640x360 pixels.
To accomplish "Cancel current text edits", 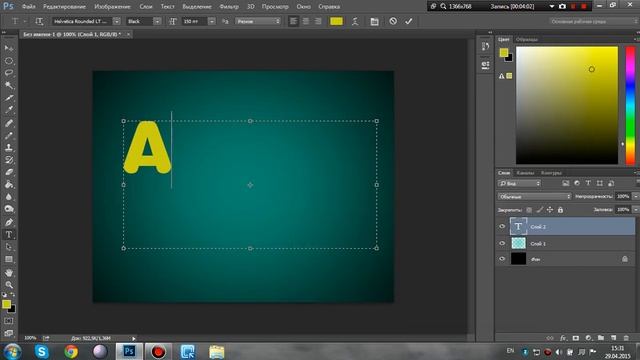I will pyautogui.click(x=393, y=21).
